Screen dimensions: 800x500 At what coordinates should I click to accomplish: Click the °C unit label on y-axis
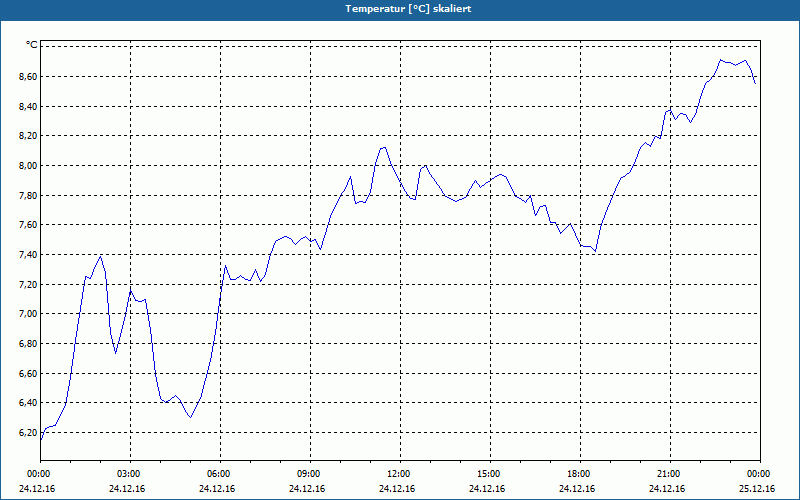coord(32,45)
